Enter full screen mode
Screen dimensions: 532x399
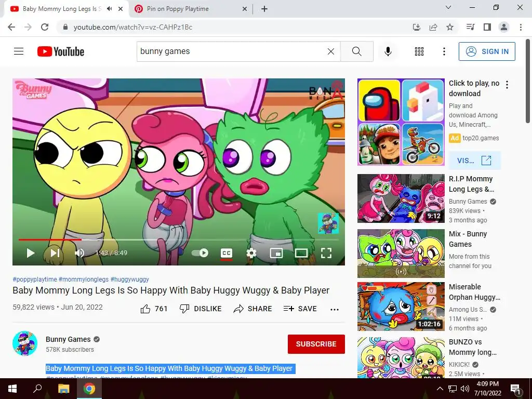point(326,253)
